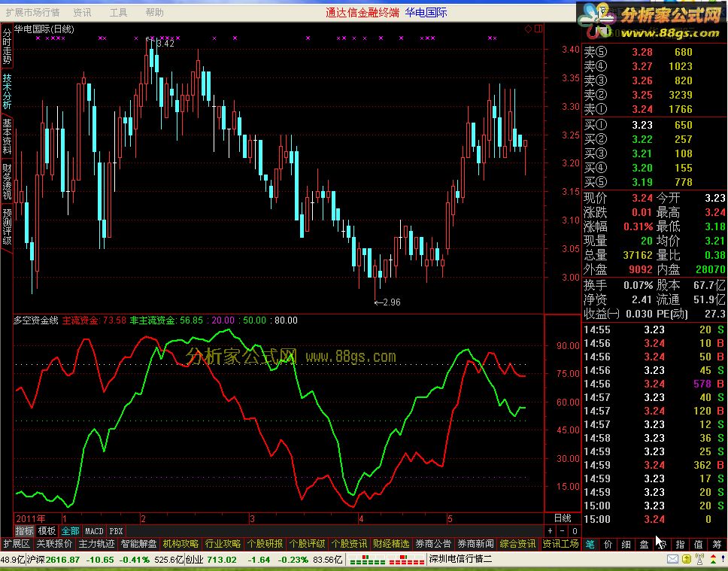Open the 智能解盘 bottom tab
Image resolution: width=728 pixels, height=571 pixels.
pyautogui.click(x=139, y=544)
